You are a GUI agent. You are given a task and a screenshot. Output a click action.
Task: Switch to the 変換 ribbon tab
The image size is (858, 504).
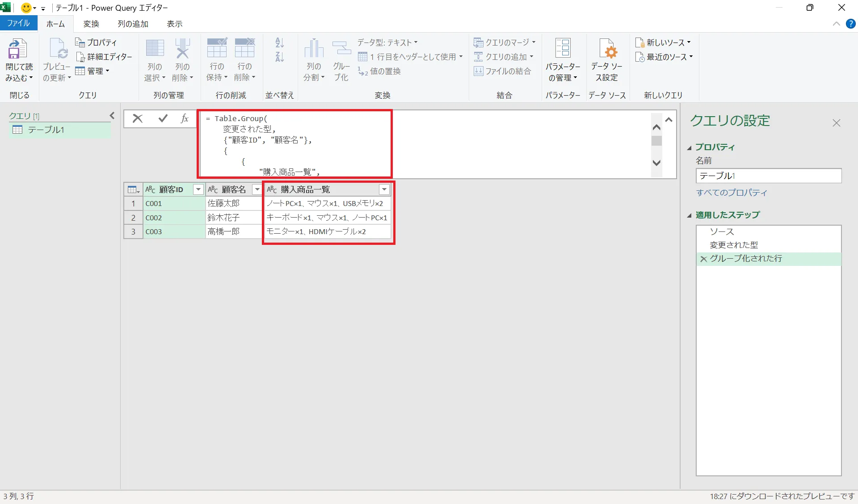(x=91, y=24)
